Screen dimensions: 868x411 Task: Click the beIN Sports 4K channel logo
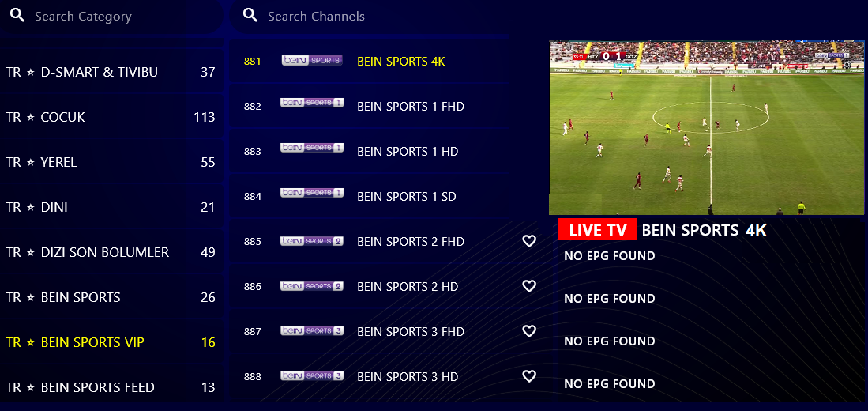(x=312, y=61)
